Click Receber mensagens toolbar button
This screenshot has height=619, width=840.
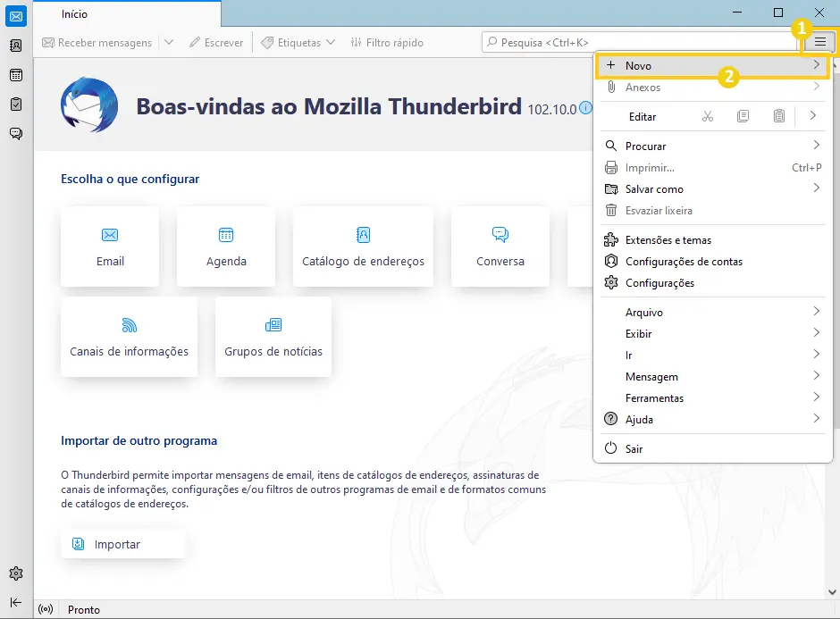click(x=97, y=42)
